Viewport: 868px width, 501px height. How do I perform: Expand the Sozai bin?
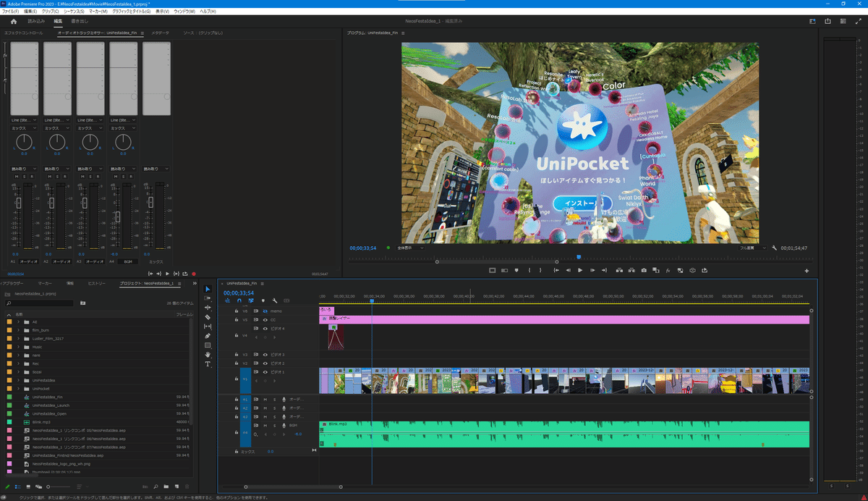coord(19,372)
